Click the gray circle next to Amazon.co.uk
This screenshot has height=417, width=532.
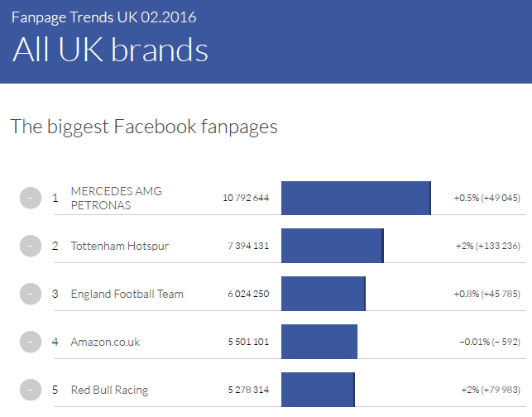click(x=30, y=342)
